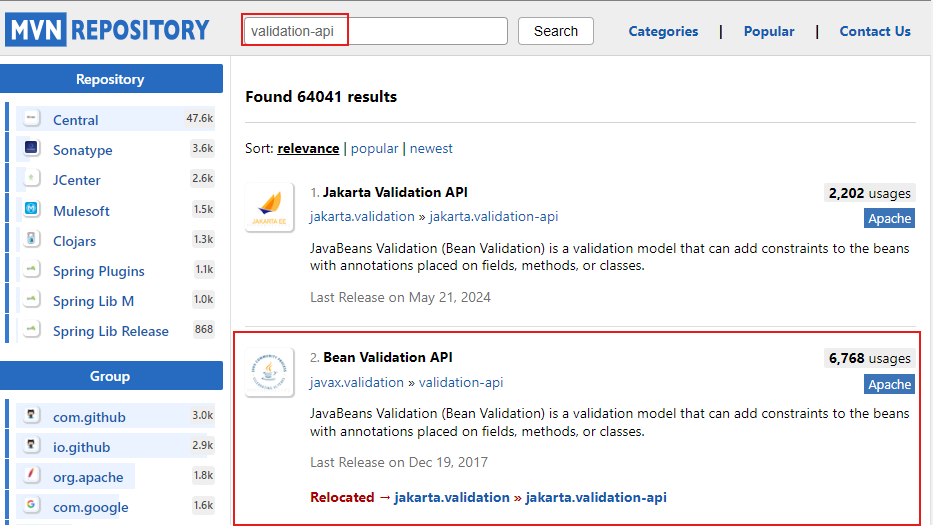933x526 pixels.
Task: Open the javax.validation group link
Action: 356,382
